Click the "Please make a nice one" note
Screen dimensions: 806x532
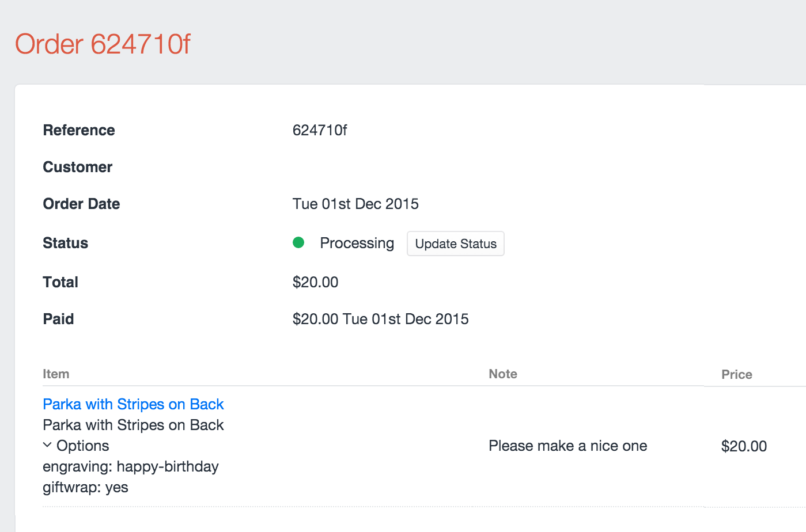tap(567, 446)
